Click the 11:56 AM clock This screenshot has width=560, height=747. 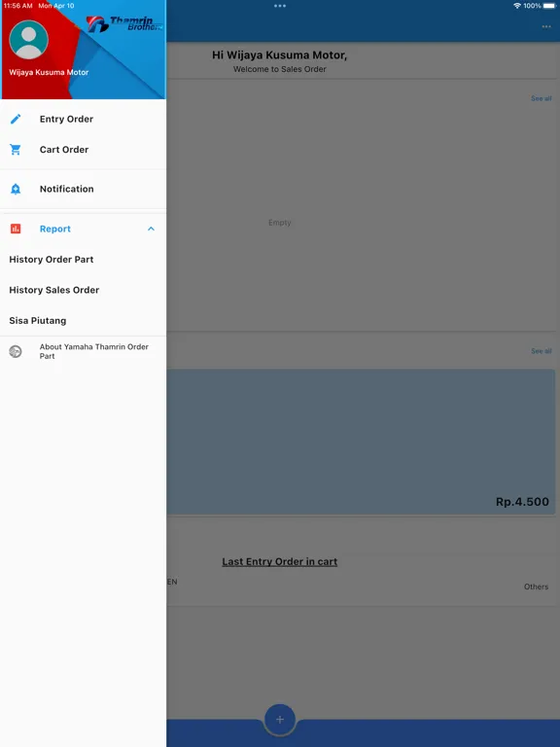(18, 6)
